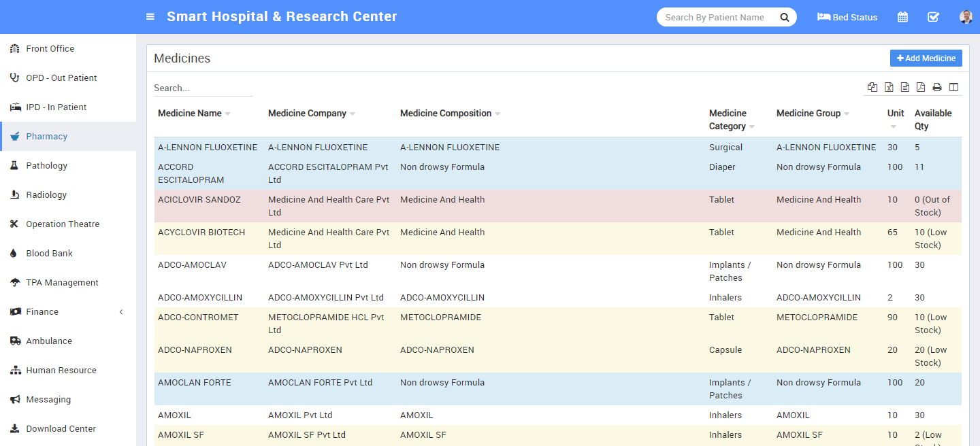The width and height of the screenshot is (980, 446).
Task: Focus the medicines table Search field
Action: coord(203,88)
